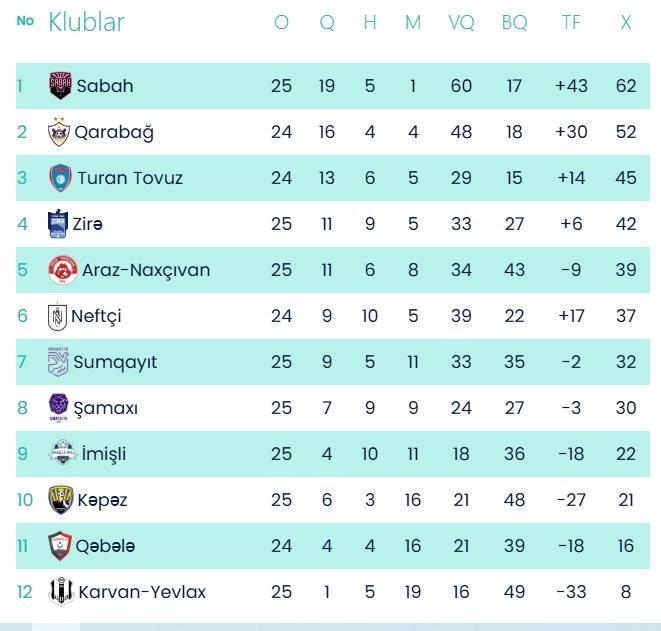Viewport: 661px width, 631px height.
Task: Open the Karvan-Yevlax team name link
Action: pos(142,592)
